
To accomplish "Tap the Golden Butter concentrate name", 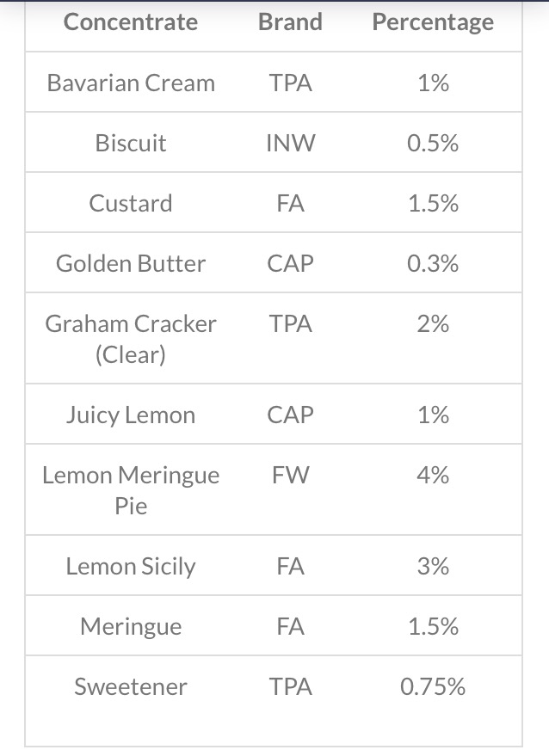I will click(x=132, y=264).
